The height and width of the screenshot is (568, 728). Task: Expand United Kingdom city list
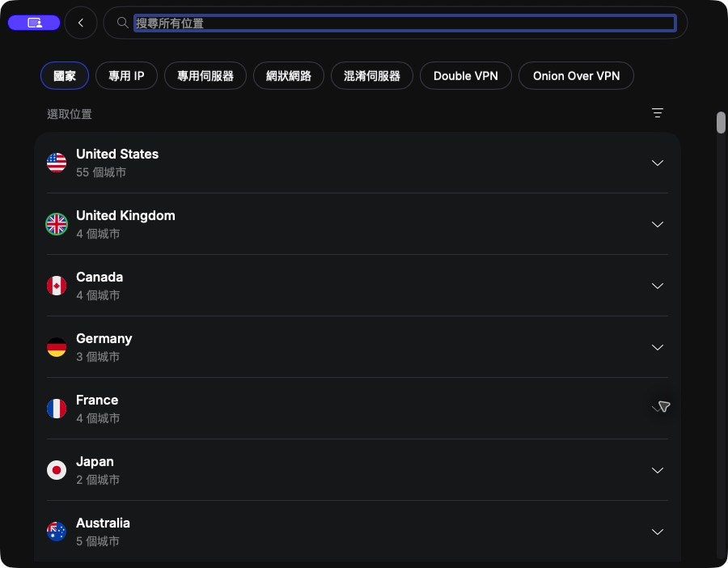(658, 224)
